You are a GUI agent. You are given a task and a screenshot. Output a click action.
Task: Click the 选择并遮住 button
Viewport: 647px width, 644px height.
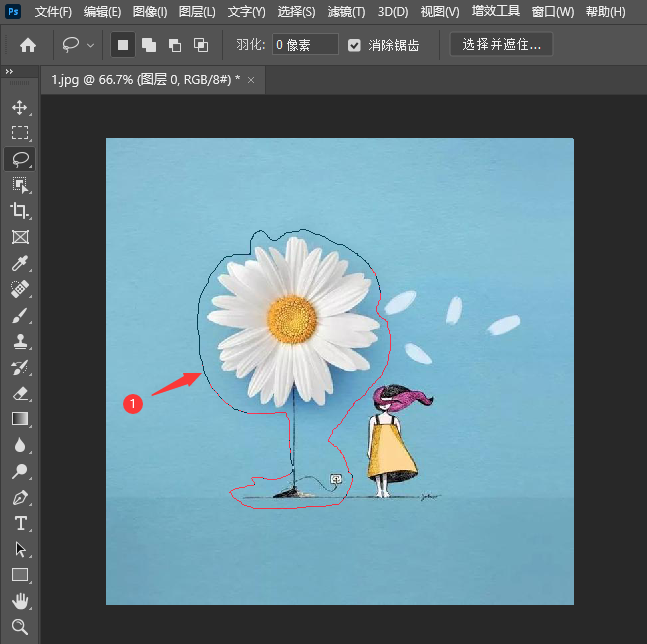point(501,45)
